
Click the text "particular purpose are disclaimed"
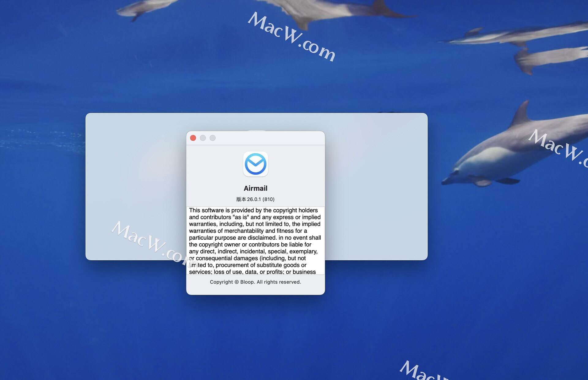233,237
